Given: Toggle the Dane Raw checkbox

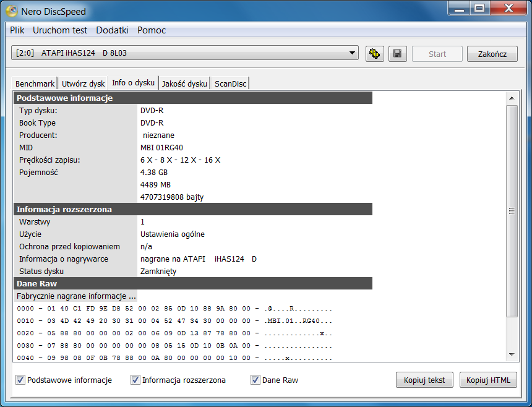Looking at the screenshot, I should click(255, 380).
